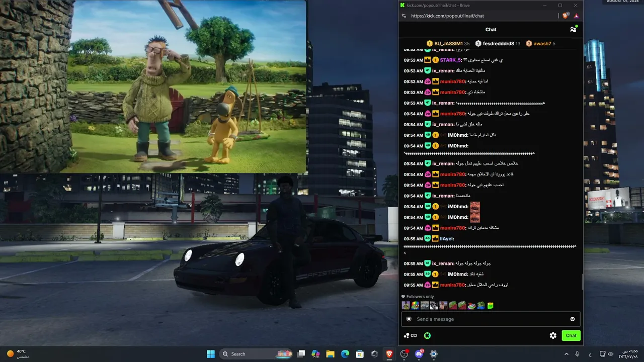The image size is (644, 362).
Task: Click the Followers only label above emotes
Action: [x=418, y=297]
